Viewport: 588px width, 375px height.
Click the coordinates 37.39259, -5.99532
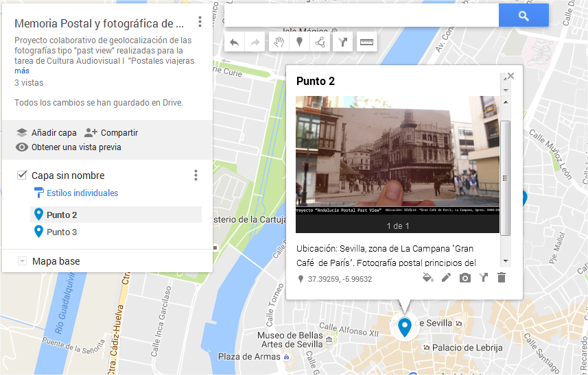click(x=340, y=279)
